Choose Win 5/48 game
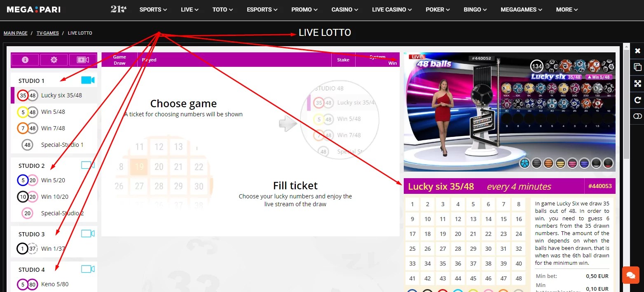The height and width of the screenshot is (292, 644). point(55,112)
